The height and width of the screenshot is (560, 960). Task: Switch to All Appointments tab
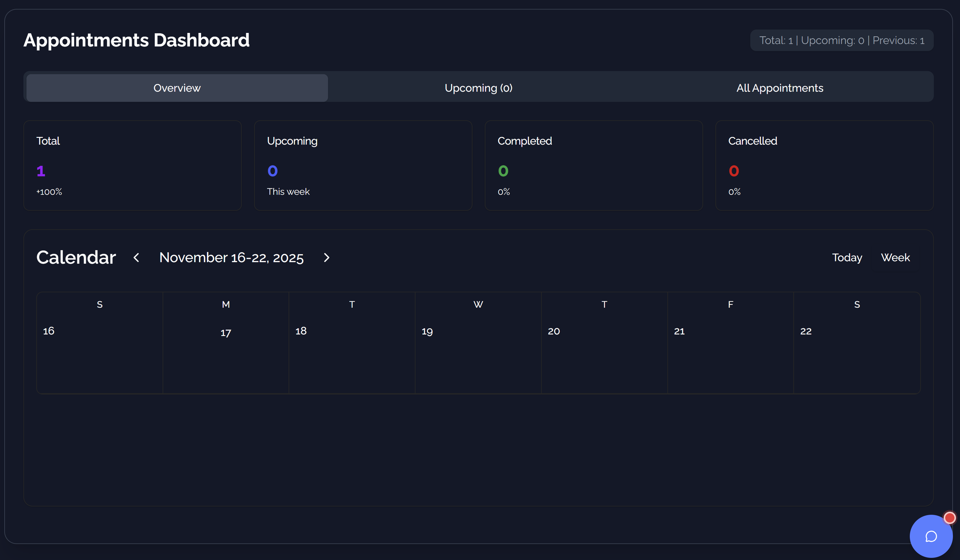pyautogui.click(x=780, y=88)
